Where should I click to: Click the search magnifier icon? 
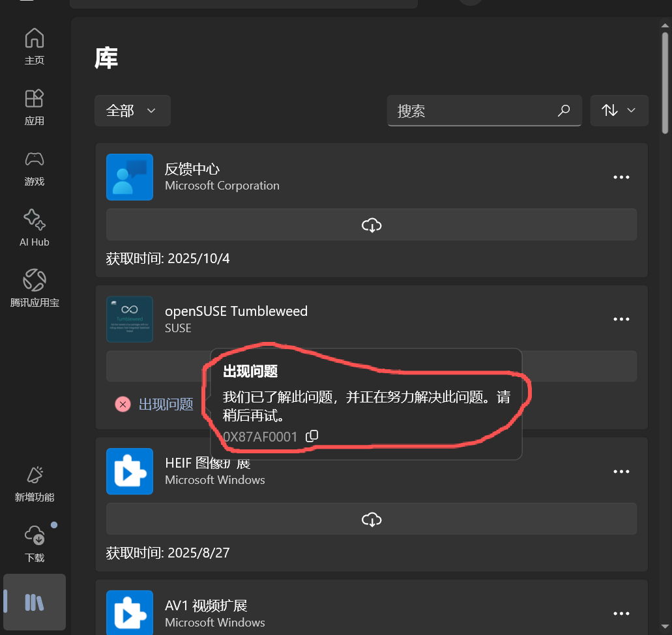pyautogui.click(x=564, y=111)
